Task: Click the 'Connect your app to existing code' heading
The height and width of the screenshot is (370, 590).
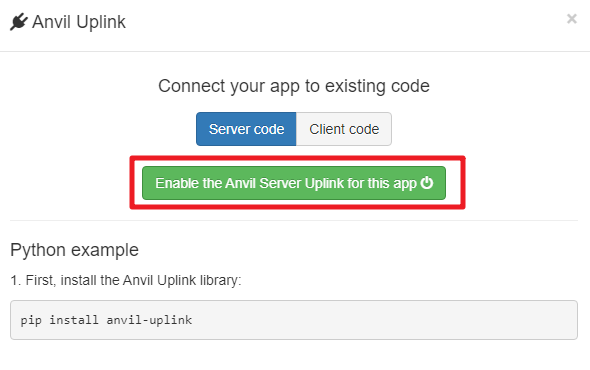Action: click(x=294, y=86)
